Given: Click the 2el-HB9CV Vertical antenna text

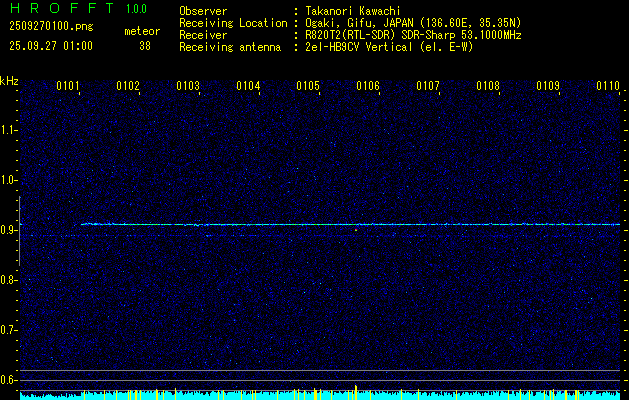Looking at the screenshot, I should [x=389, y=47].
